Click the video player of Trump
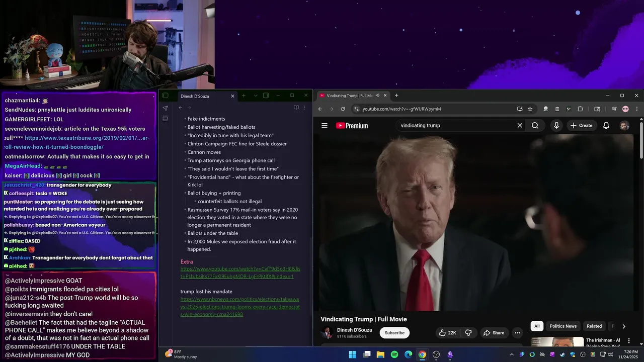This screenshot has height=362, width=644. 476,223
